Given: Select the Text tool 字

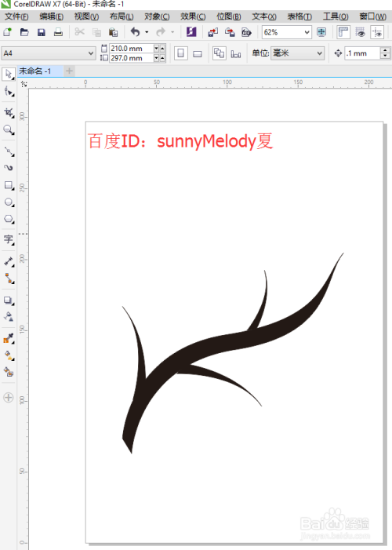Looking at the screenshot, I should 9,240.
